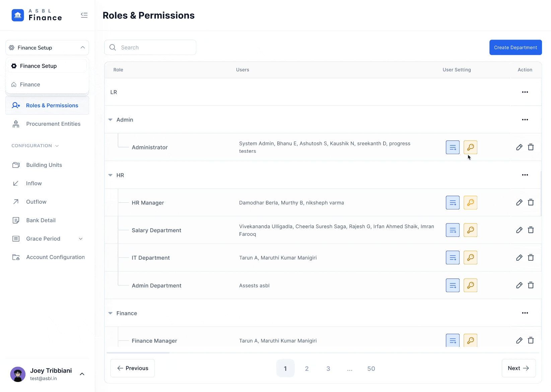Open the list settings for IT Department

(453, 257)
